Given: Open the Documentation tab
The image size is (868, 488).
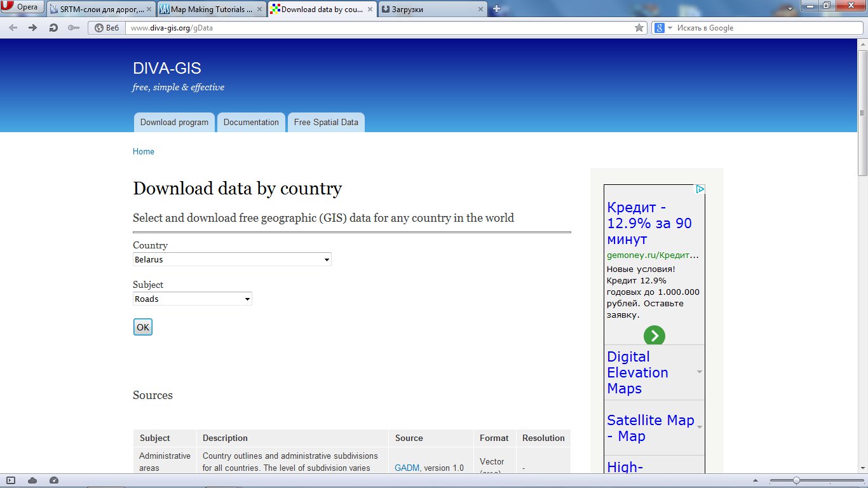Looking at the screenshot, I should pos(251,123).
